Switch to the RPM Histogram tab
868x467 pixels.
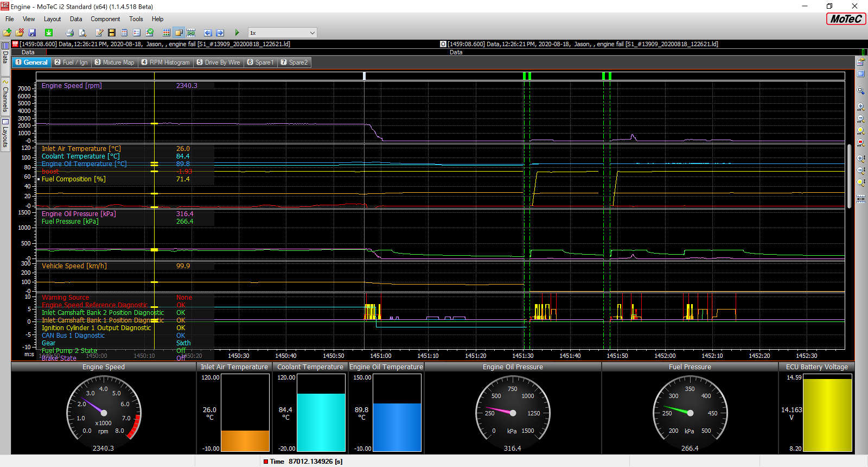click(165, 62)
